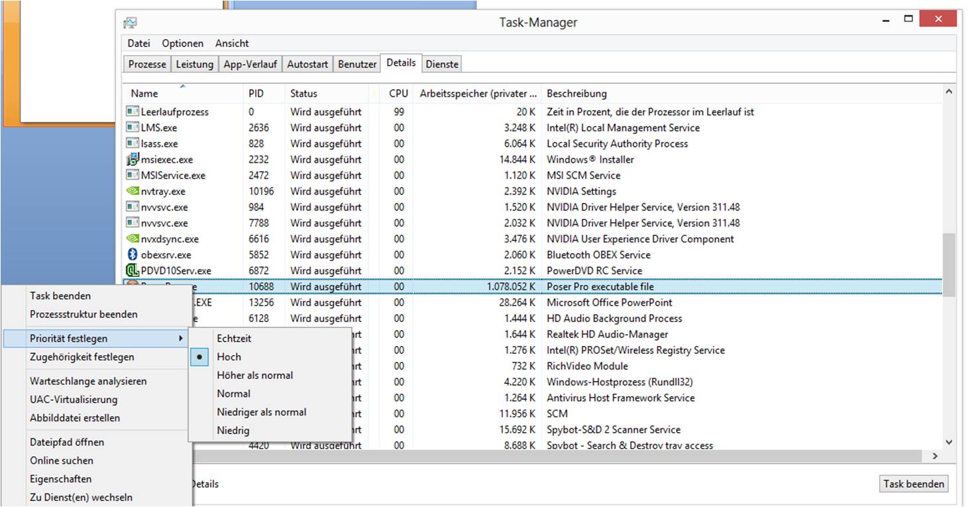The width and height of the screenshot is (980, 507).
Task: Click the obexsrv.exe Bluetooth icon
Action: 133,254
